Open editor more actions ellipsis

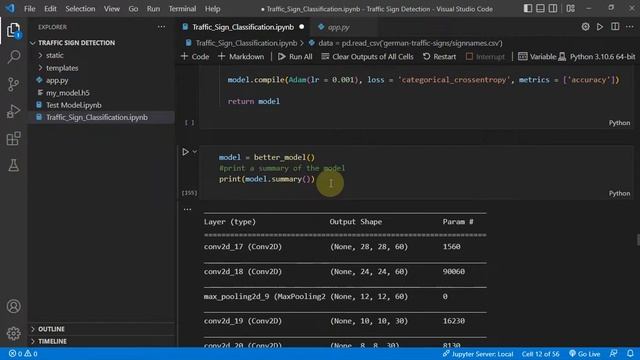[x=629, y=27]
